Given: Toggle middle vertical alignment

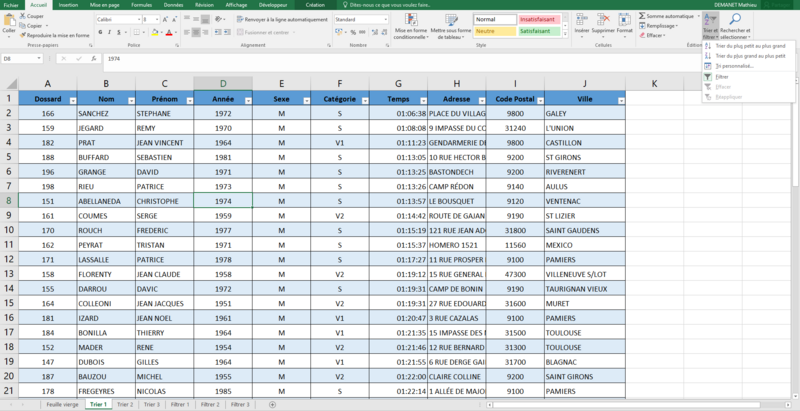Looking at the screenshot, I should click(x=196, y=19).
